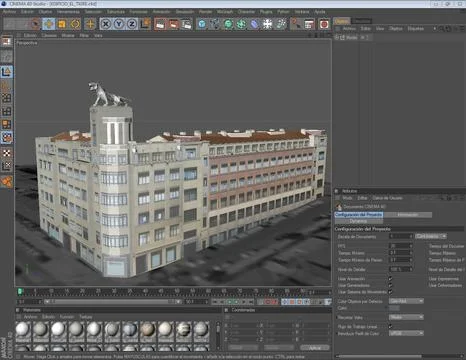Viewport: 466px width, 360px height.
Task: Click the red square icon at toolbar end
Action: (324, 24)
